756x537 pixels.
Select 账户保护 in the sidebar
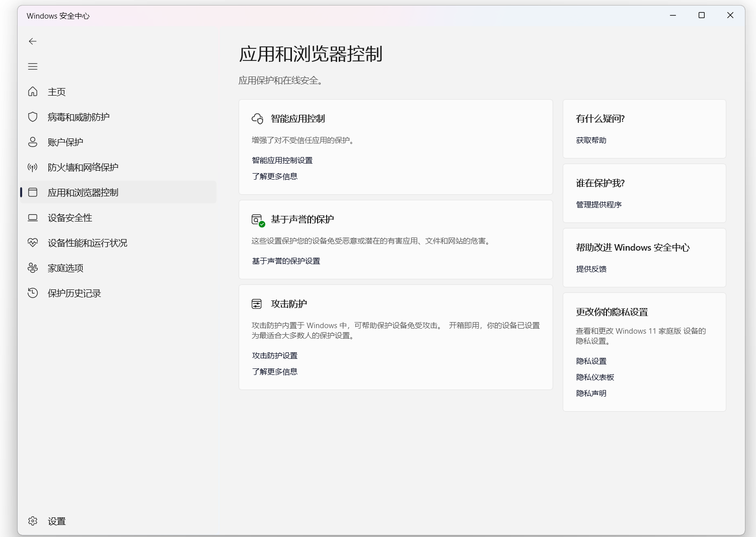118,142
